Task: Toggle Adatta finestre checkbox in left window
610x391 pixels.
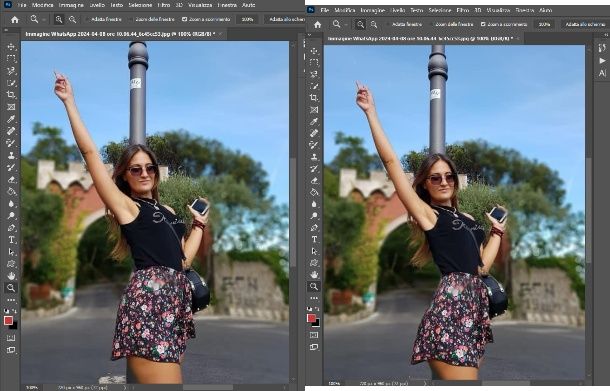Action: [88, 19]
